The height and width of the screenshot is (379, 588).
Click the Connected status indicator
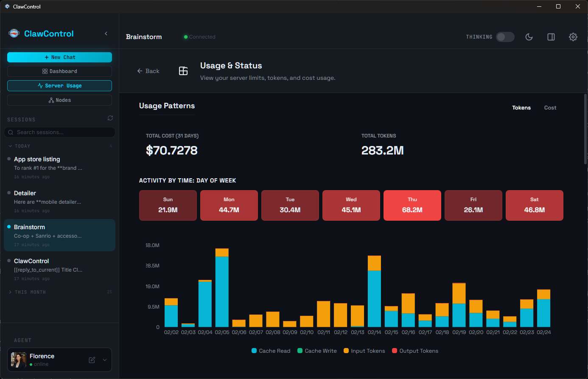(x=199, y=37)
